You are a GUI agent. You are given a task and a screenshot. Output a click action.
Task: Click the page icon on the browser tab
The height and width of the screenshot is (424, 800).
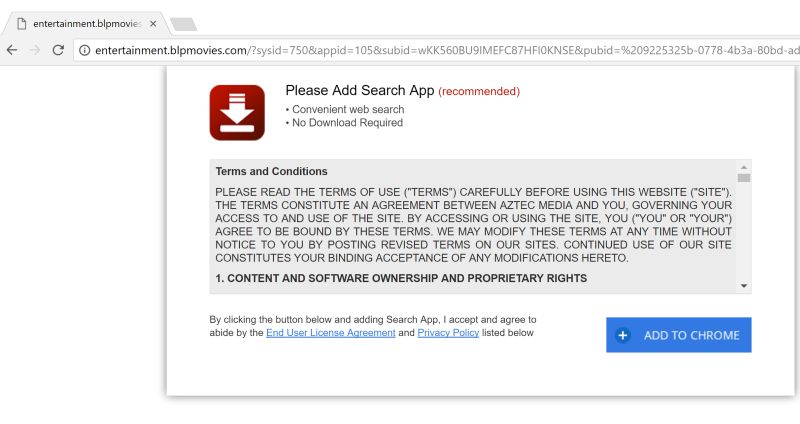21,23
